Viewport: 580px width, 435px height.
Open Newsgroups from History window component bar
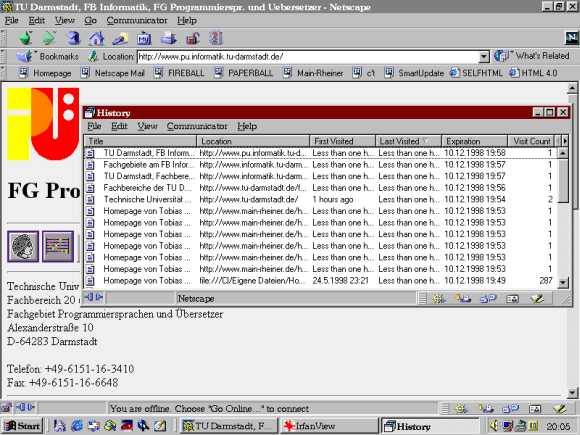(x=488, y=299)
